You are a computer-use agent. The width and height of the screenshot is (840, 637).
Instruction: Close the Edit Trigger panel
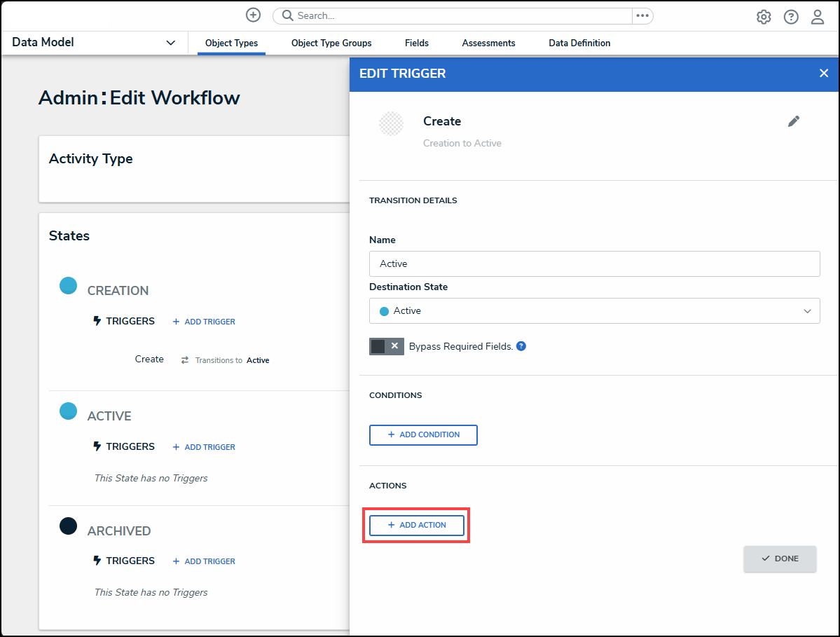(x=824, y=74)
